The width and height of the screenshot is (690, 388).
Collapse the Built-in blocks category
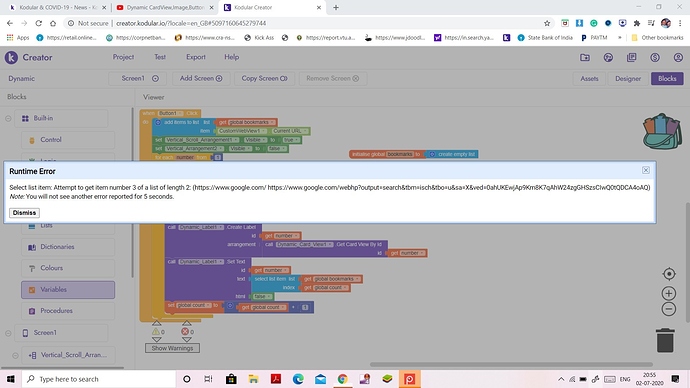pos(8,118)
